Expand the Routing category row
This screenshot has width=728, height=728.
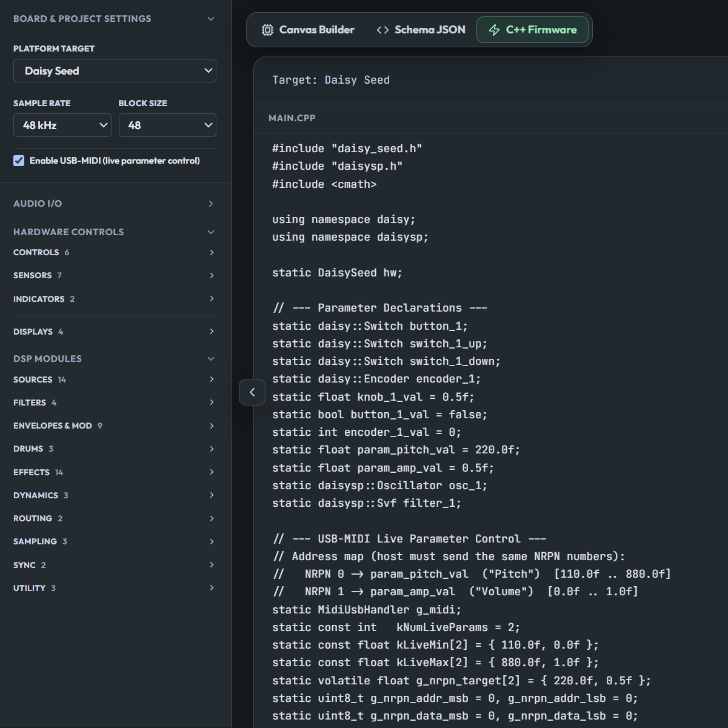(x=115, y=518)
